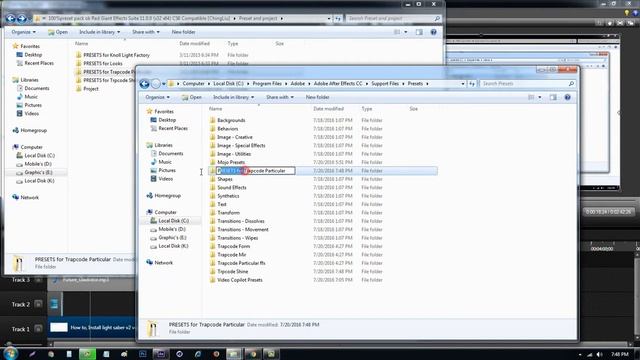Open Mobile's (D:) in front window sidebar

pos(172,229)
